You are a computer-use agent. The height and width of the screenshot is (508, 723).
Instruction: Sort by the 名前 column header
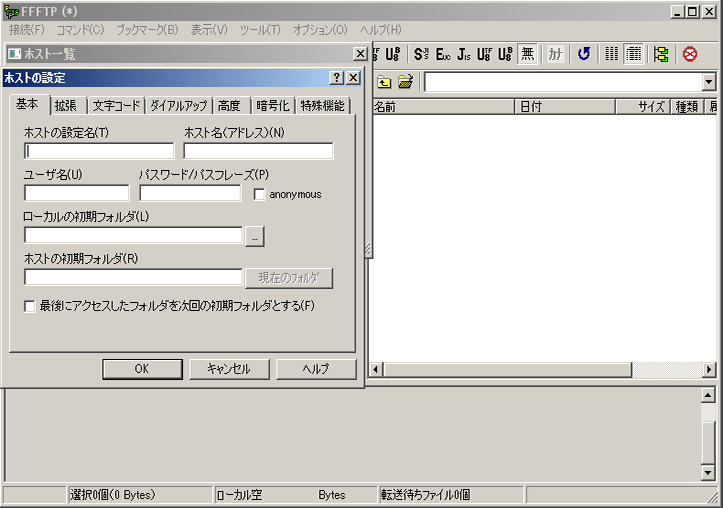pos(443,107)
